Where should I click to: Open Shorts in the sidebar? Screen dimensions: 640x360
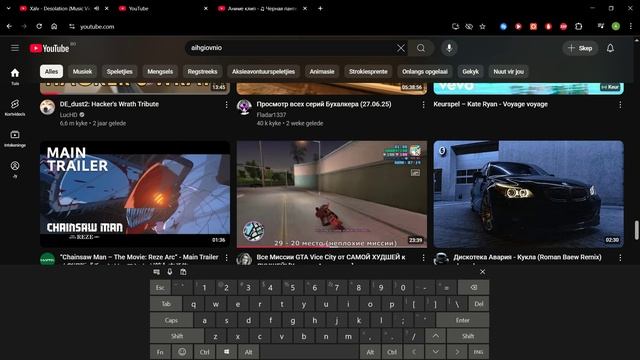[x=15, y=107]
